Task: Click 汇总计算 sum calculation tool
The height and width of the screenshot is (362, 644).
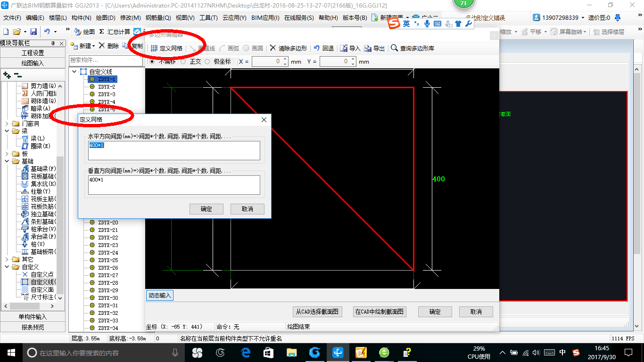Action: (115, 32)
